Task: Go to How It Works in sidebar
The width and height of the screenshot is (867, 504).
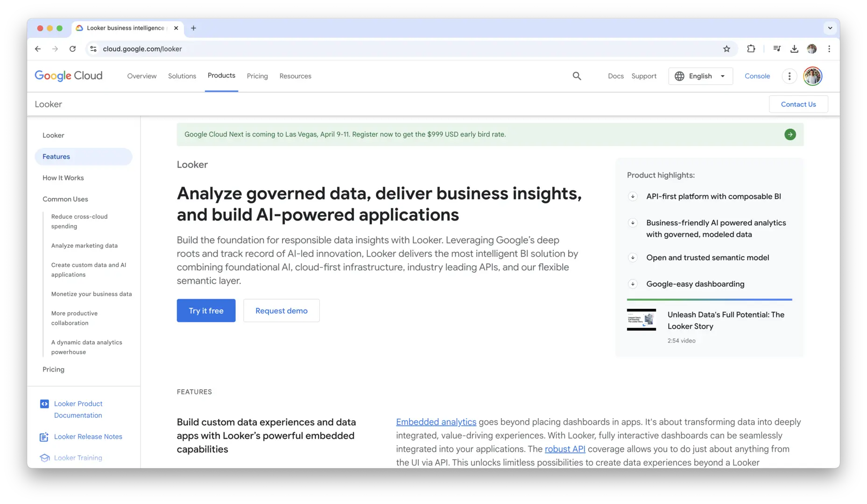Action: coord(63,178)
